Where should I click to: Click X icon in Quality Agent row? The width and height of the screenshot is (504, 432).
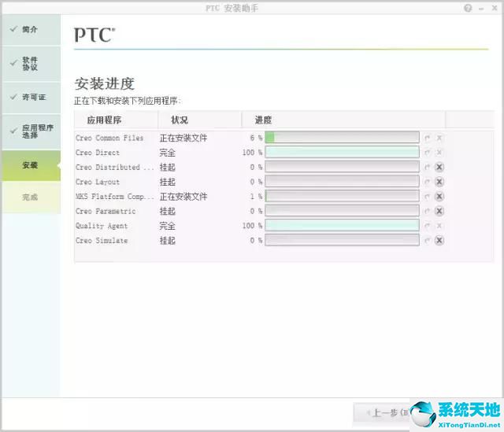tap(439, 226)
